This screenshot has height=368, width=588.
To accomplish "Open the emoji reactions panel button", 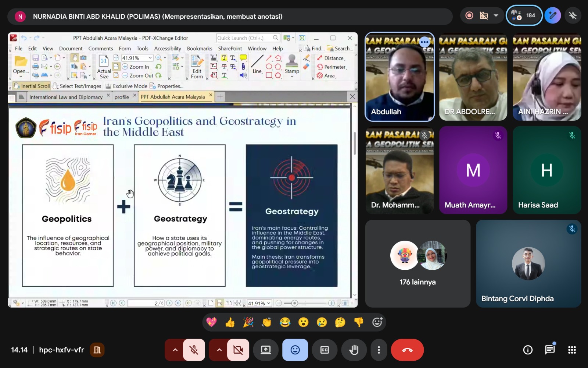I will [295, 350].
